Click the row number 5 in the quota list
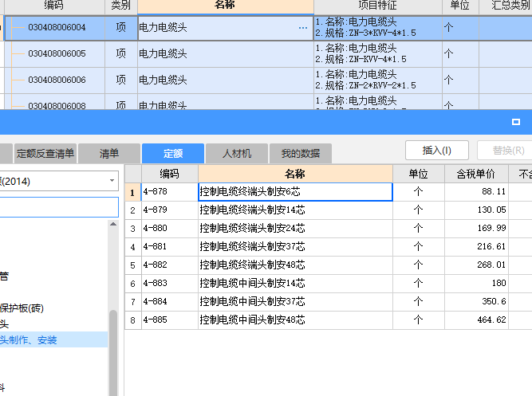This screenshot has width=532, height=396. [132, 265]
